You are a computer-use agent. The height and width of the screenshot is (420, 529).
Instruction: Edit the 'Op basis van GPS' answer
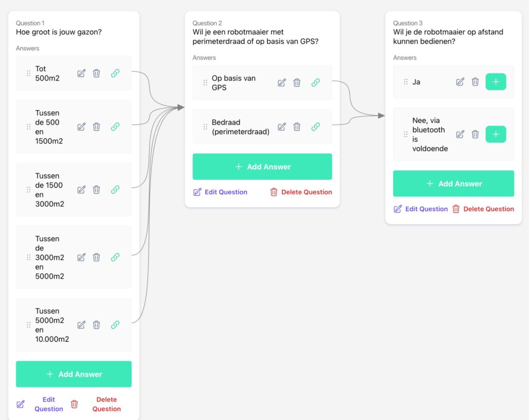pos(282,83)
